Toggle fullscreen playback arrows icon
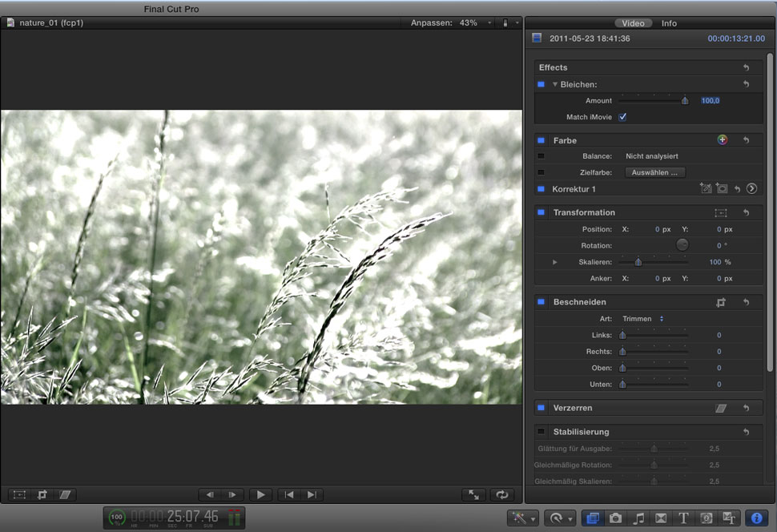 point(474,495)
